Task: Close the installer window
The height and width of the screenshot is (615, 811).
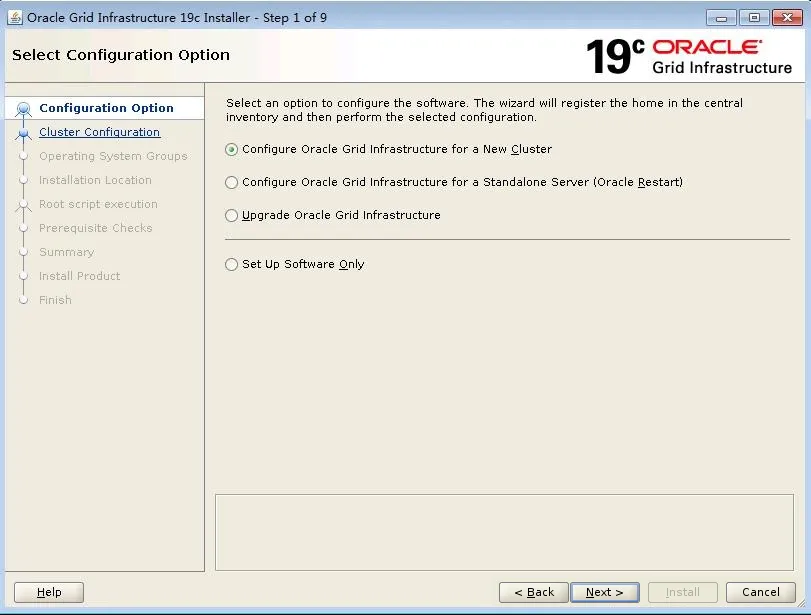Action: 787,18
